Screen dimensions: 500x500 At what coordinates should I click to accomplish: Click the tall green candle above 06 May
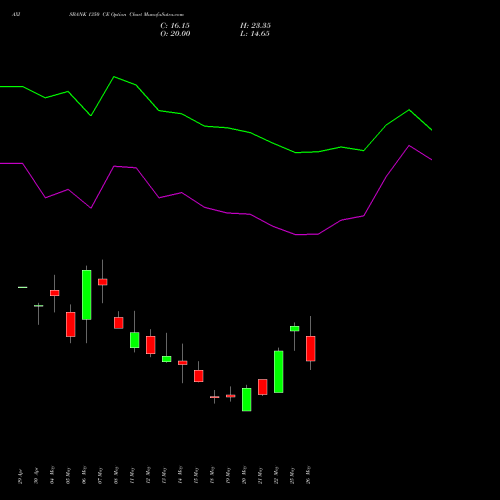(87, 295)
